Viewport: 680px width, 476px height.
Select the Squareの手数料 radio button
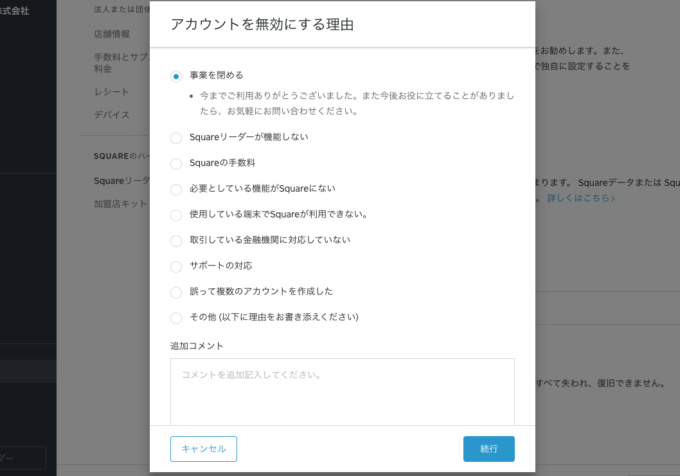(176, 163)
